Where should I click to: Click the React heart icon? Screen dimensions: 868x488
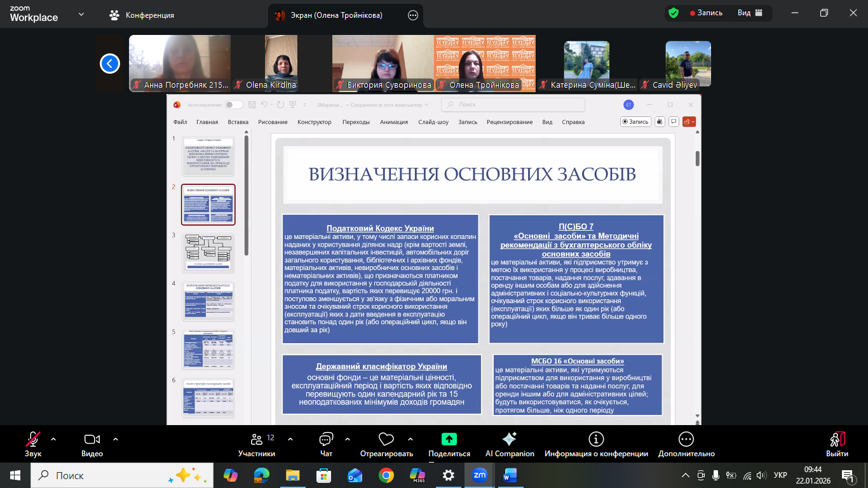386,440
